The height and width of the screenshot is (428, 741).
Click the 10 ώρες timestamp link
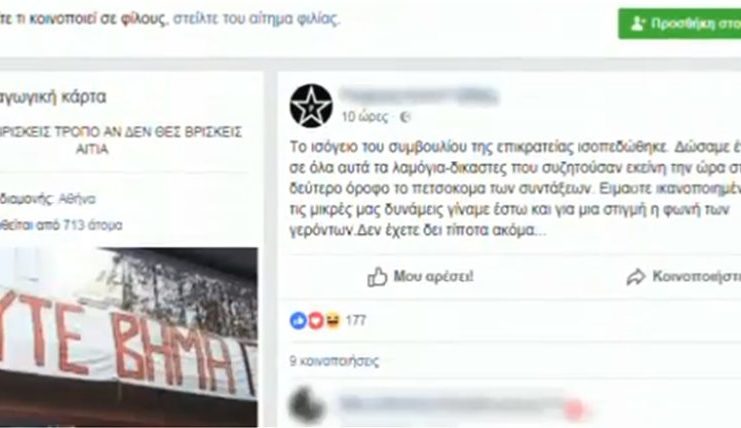tap(365, 117)
